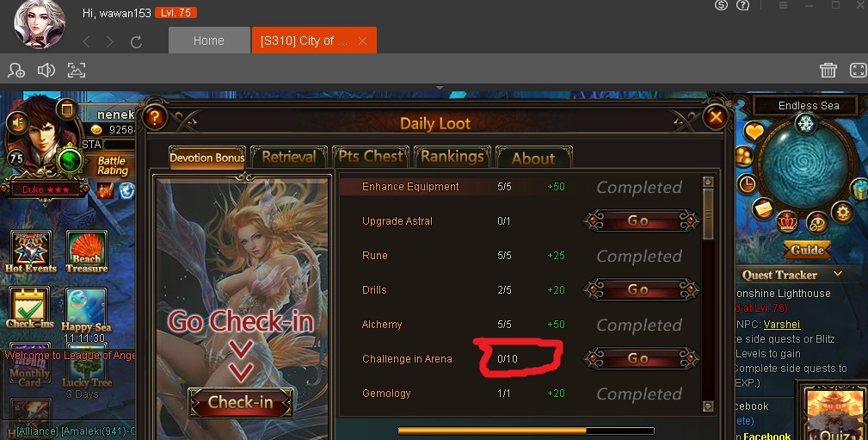
Task: Open the Hot Events icon
Action: [x=30, y=252]
